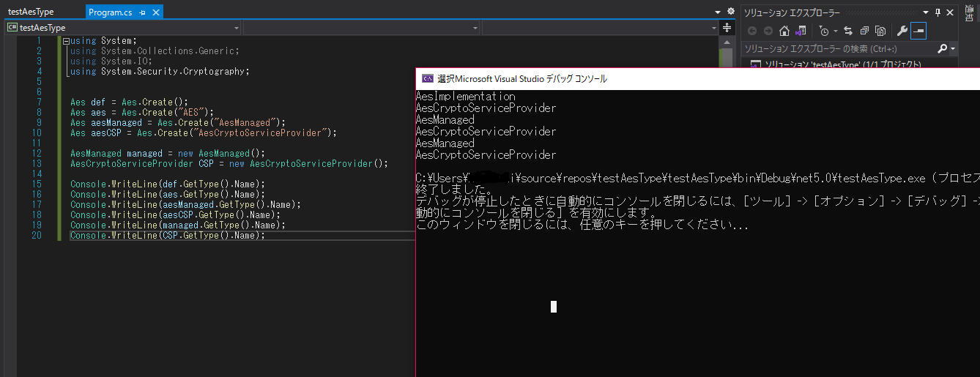Switch views in Solution Explorer
This screenshot has width=980, height=377.
801,31
